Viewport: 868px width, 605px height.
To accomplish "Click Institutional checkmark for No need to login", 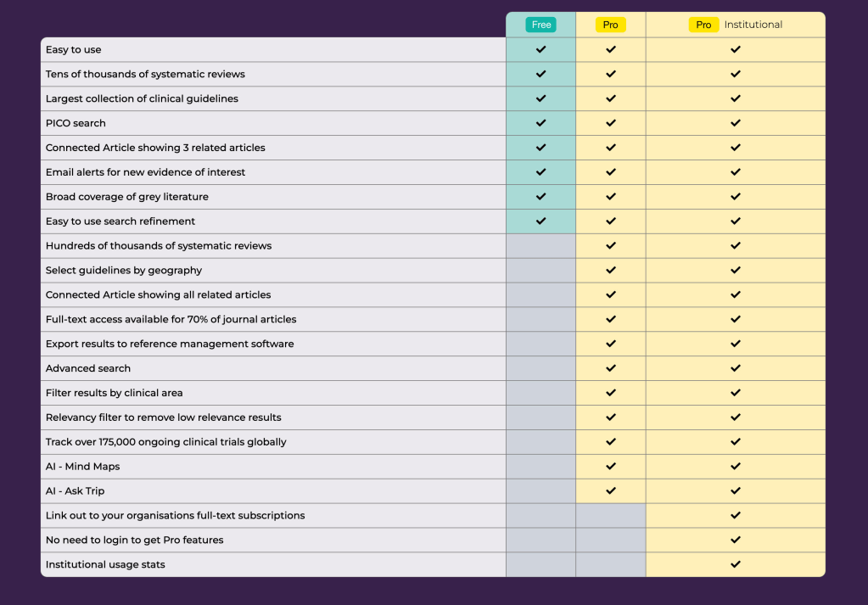I will point(736,540).
